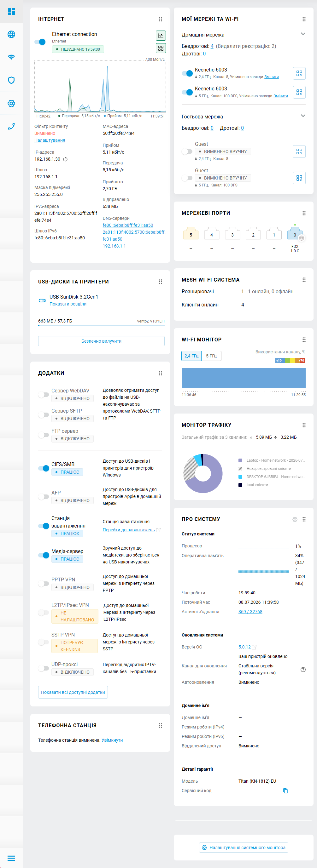Open drag handle menu of WI-FI МОНІТОР card
Screen dimensions: 317x868
click(304, 340)
